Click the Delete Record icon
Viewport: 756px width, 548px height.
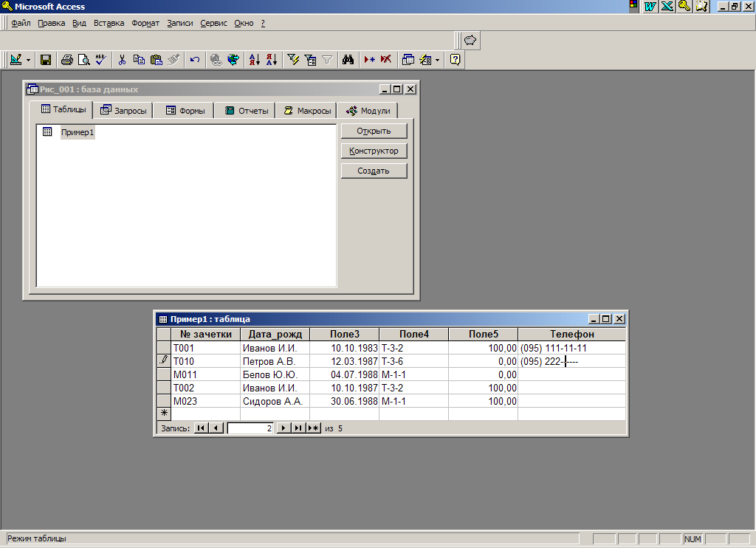click(x=386, y=60)
